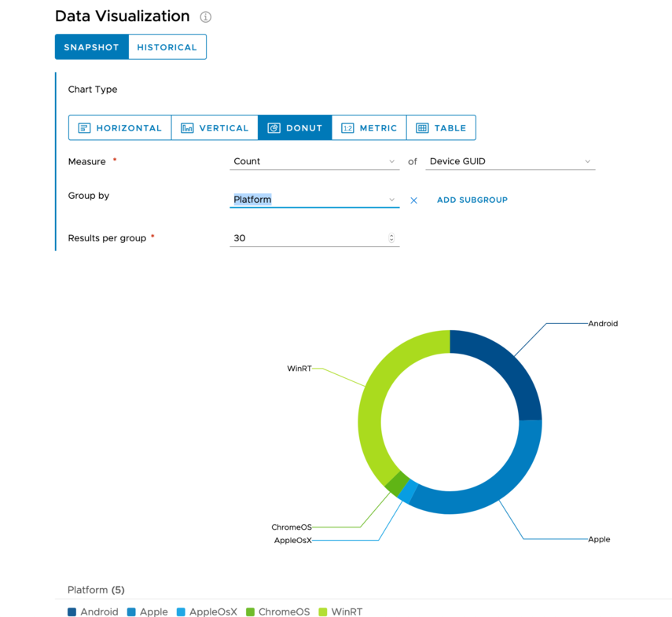The height and width of the screenshot is (617, 672).
Task: Open the Count measure dropdown
Action: click(314, 161)
